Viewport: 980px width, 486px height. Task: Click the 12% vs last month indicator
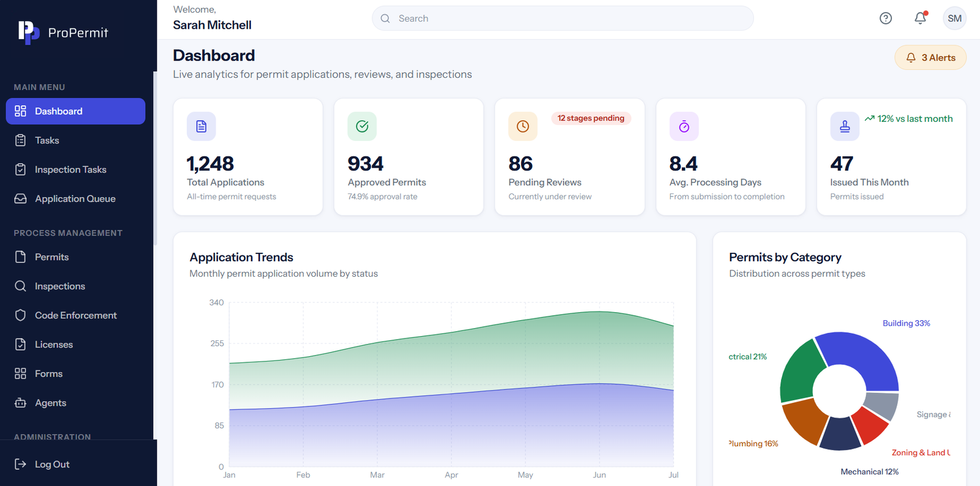coord(909,118)
